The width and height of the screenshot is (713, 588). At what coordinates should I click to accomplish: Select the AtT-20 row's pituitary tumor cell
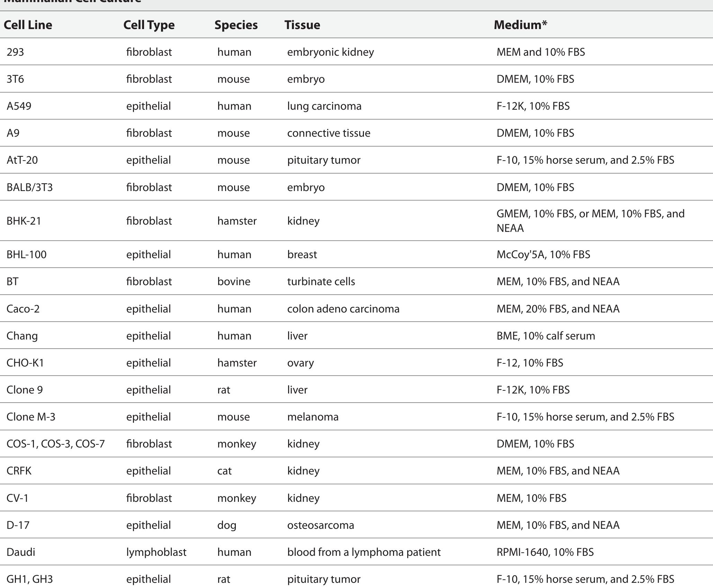pos(323,160)
